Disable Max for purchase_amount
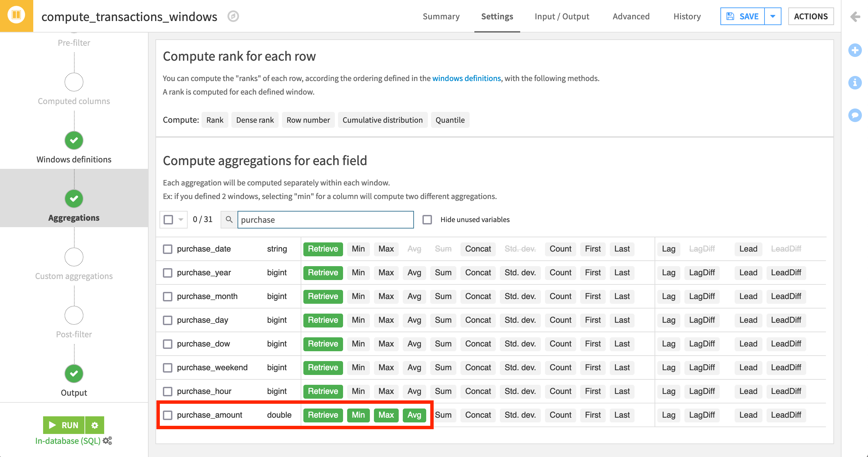868x457 pixels. coord(386,415)
